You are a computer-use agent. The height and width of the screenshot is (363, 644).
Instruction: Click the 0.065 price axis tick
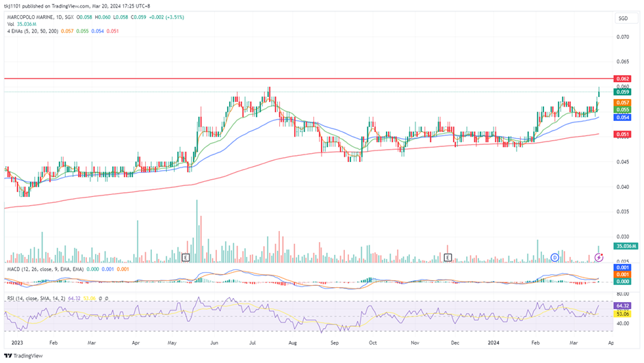pos(623,62)
